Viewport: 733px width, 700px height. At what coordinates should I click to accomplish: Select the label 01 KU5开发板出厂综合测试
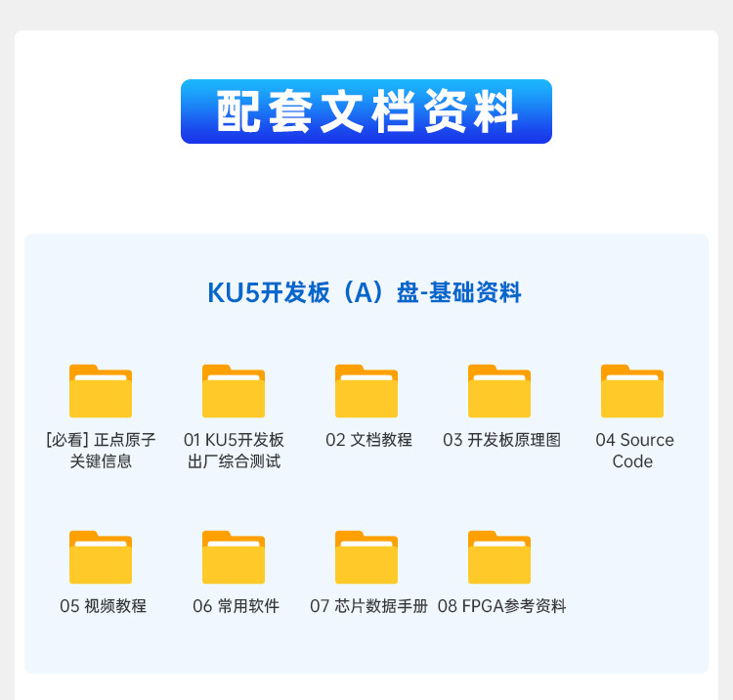(x=234, y=451)
